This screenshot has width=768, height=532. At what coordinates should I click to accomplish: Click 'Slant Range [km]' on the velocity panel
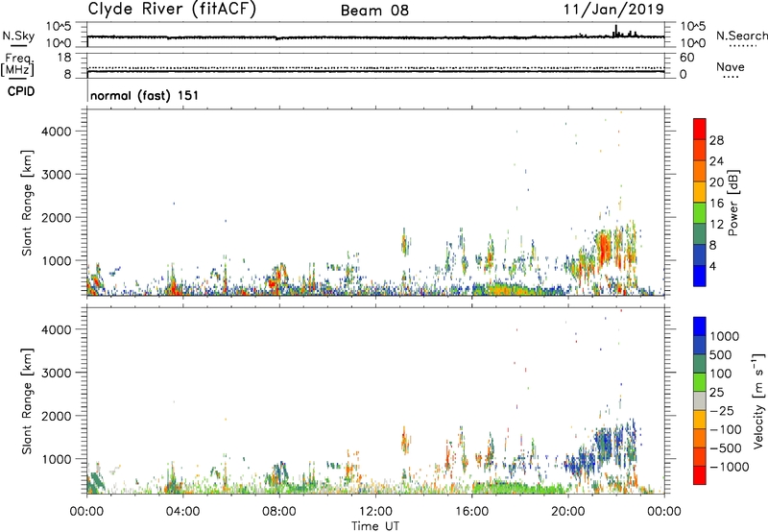pyautogui.click(x=27, y=401)
